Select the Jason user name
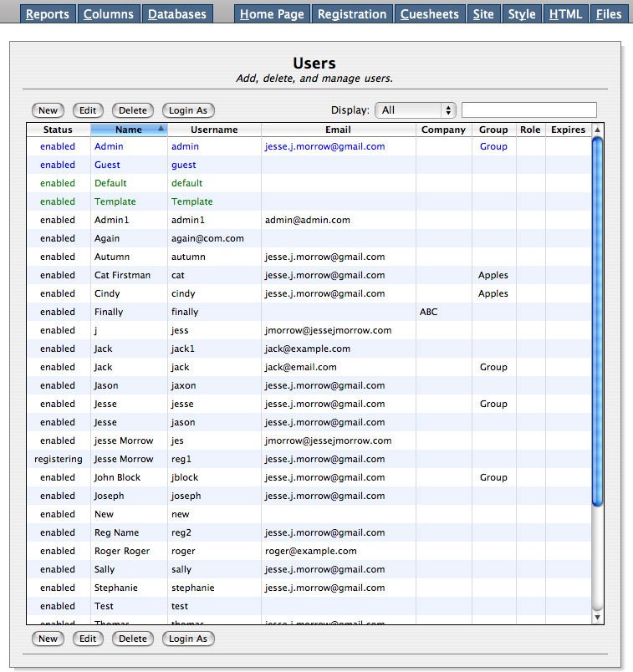 point(106,385)
